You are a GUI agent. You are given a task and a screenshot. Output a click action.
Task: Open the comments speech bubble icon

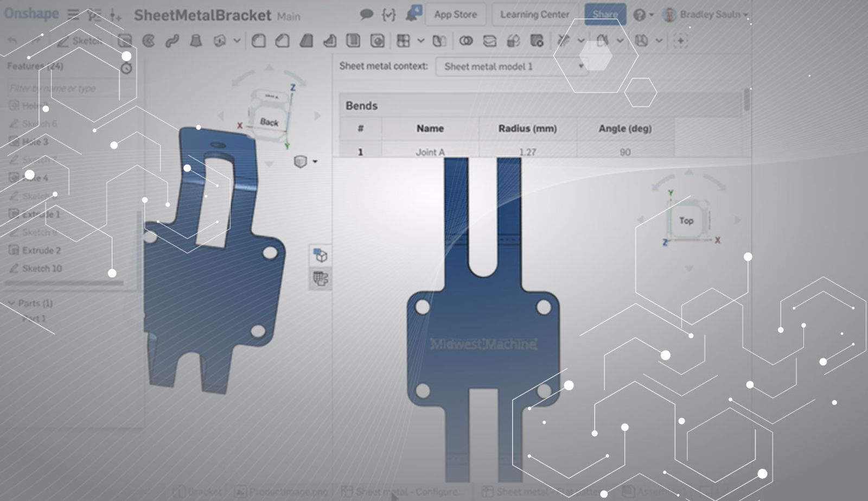pos(367,14)
